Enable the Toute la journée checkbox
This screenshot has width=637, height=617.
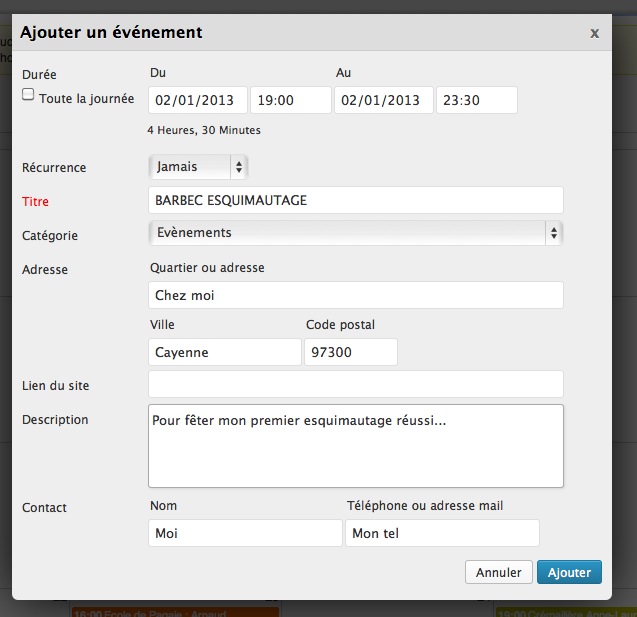coord(28,95)
